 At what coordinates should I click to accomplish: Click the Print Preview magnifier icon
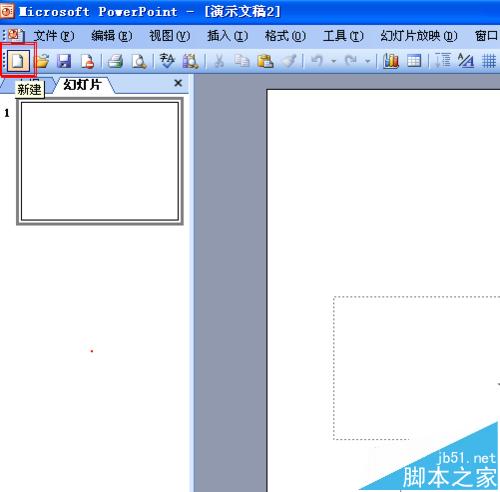point(139,61)
